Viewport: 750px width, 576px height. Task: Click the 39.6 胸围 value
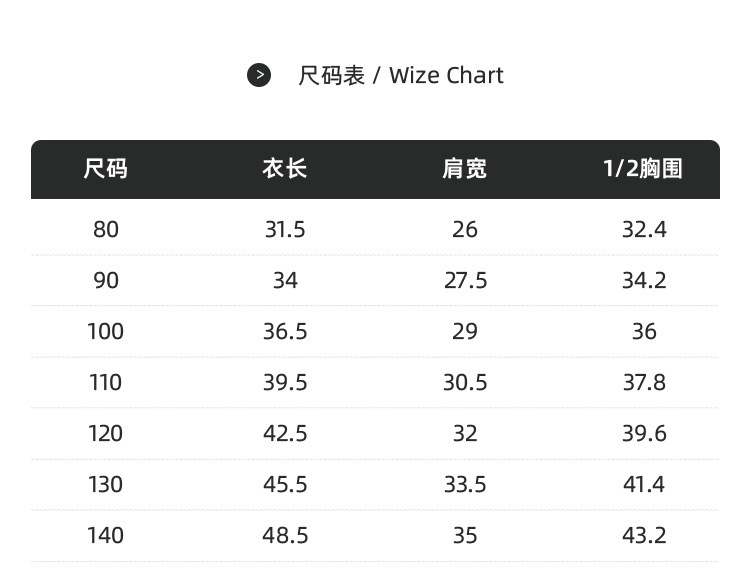tap(644, 434)
